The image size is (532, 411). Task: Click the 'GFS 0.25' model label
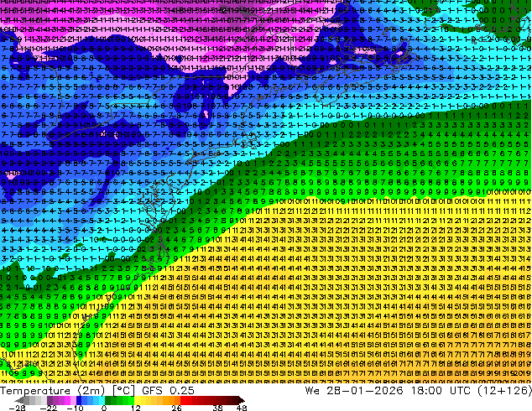pyautogui.click(x=168, y=391)
